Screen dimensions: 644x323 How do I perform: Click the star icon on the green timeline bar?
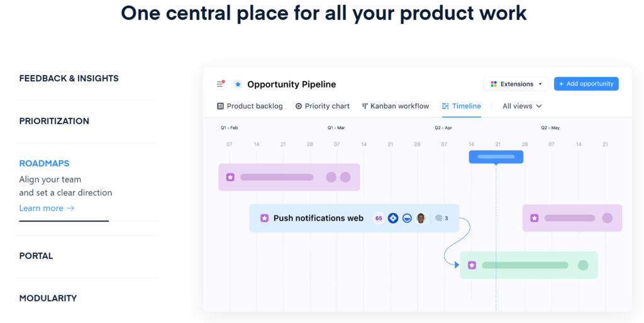click(x=472, y=265)
